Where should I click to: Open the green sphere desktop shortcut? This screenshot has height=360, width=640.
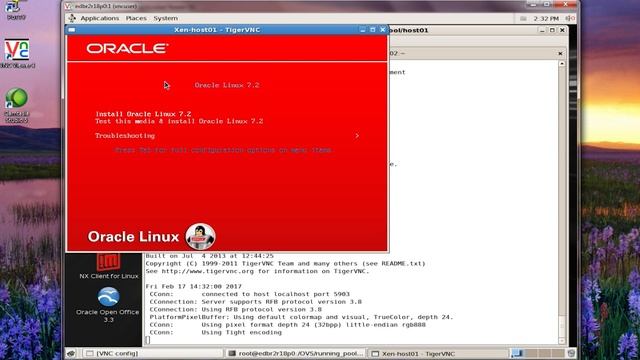17,105
